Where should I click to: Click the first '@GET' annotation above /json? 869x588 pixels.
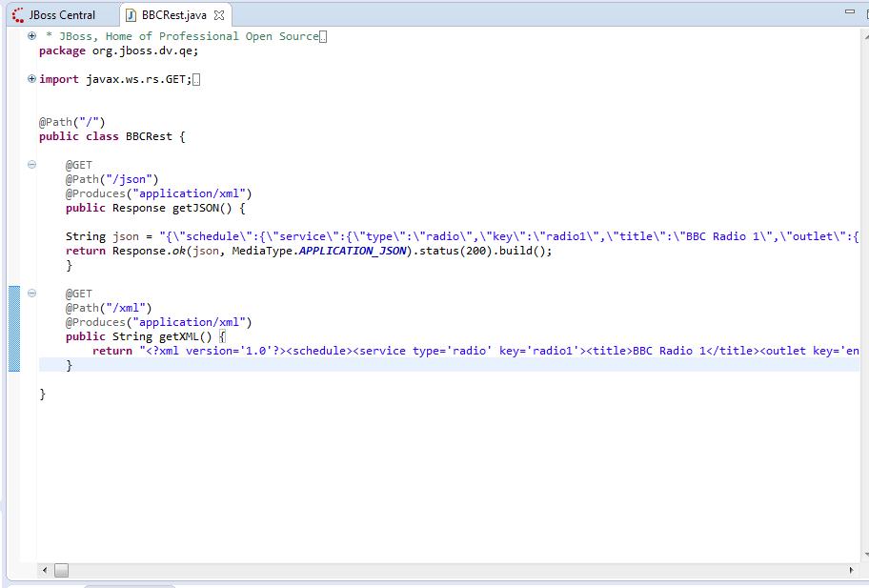[79, 165]
